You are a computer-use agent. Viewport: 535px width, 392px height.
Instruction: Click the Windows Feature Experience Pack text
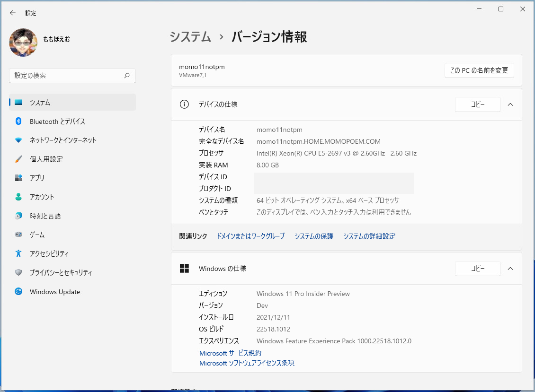click(334, 341)
